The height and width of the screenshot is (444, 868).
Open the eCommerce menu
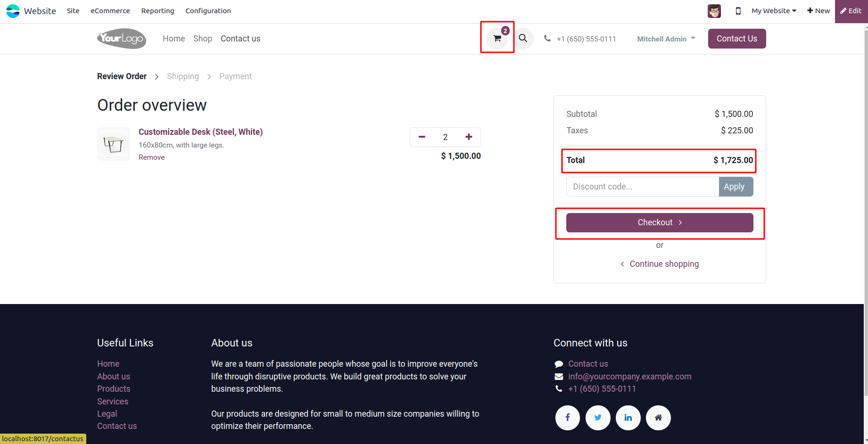(x=110, y=11)
